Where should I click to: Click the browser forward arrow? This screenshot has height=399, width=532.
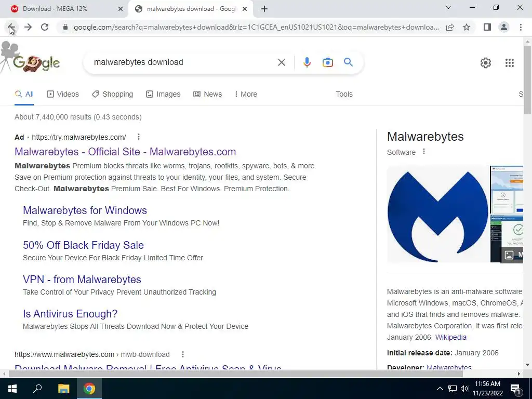(28, 27)
